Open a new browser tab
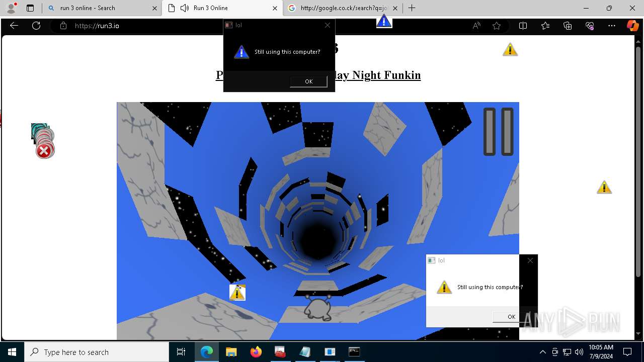 click(x=412, y=8)
